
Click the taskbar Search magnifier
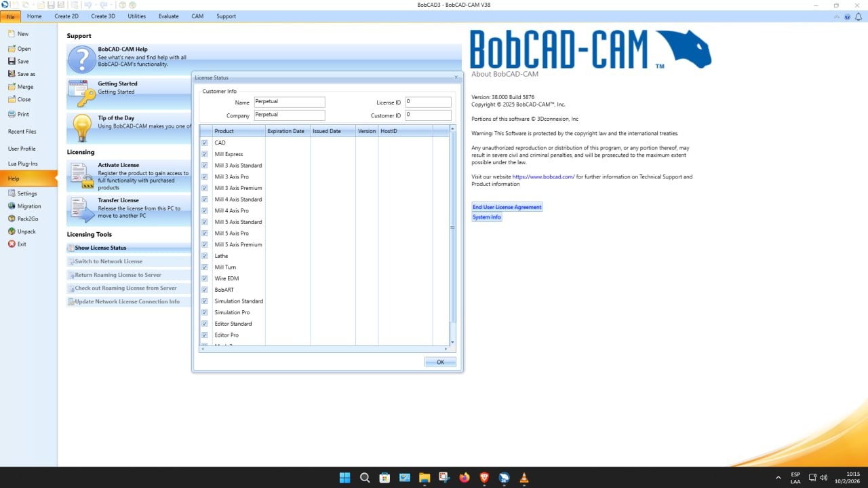pyautogui.click(x=365, y=478)
